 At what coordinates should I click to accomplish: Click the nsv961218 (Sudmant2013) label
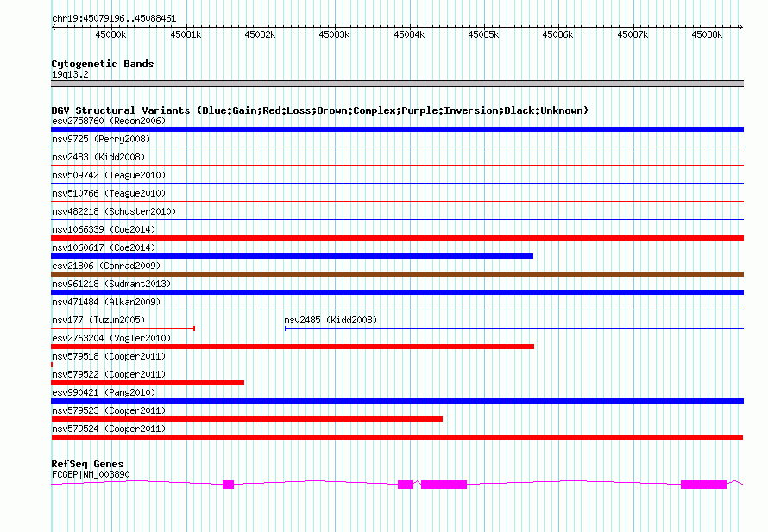point(111,284)
